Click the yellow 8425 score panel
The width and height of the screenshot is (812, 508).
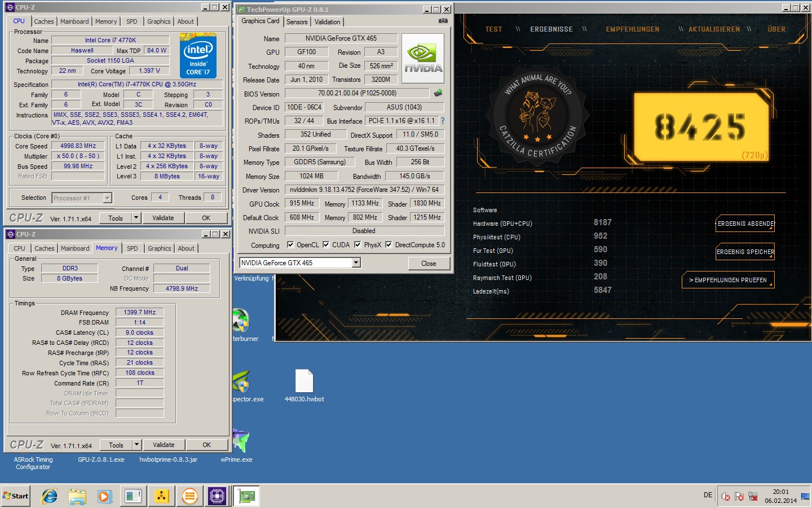[x=701, y=126]
